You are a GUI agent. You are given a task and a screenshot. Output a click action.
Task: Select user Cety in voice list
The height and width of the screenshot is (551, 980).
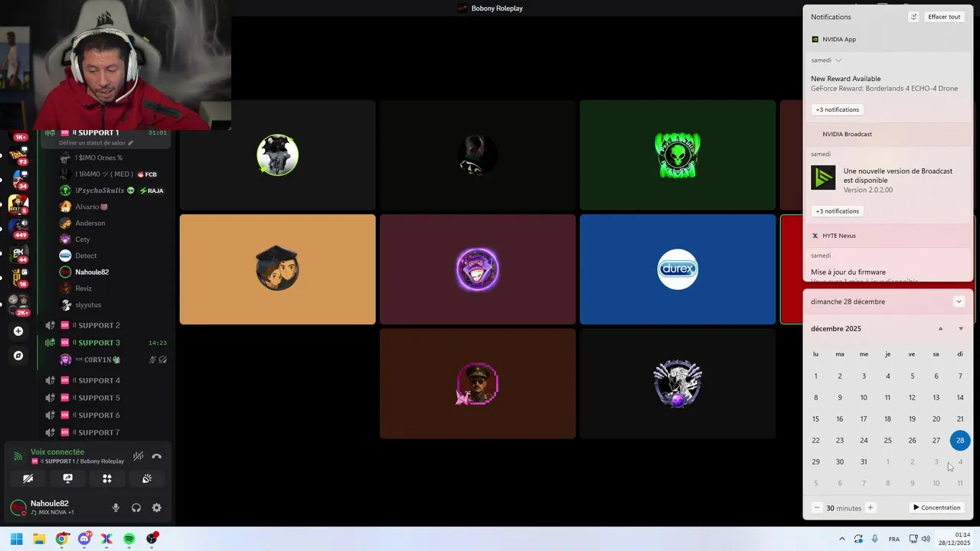click(x=113, y=240)
